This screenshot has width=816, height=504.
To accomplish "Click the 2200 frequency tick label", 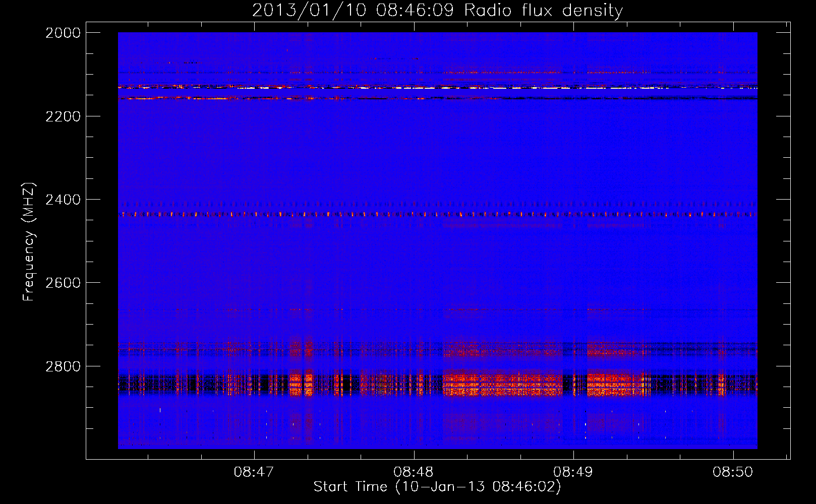I will [x=63, y=116].
